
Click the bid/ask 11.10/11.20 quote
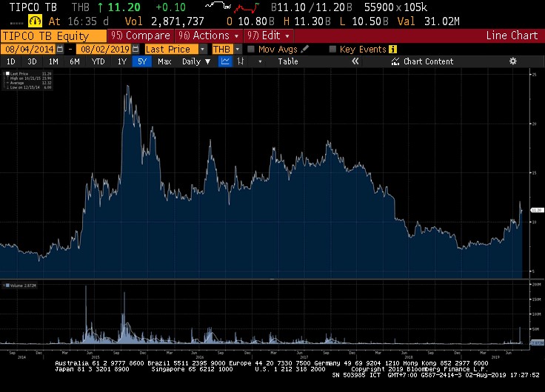[311, 7]
